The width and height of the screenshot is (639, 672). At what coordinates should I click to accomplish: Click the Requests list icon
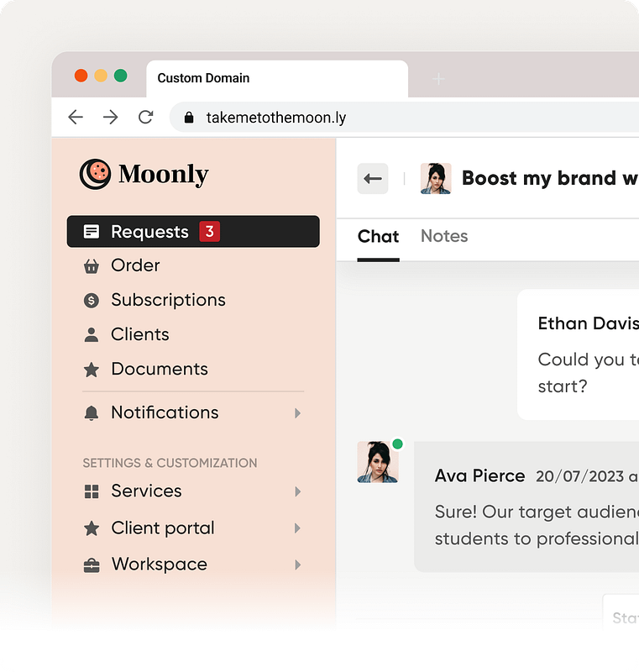pos(92,232)
